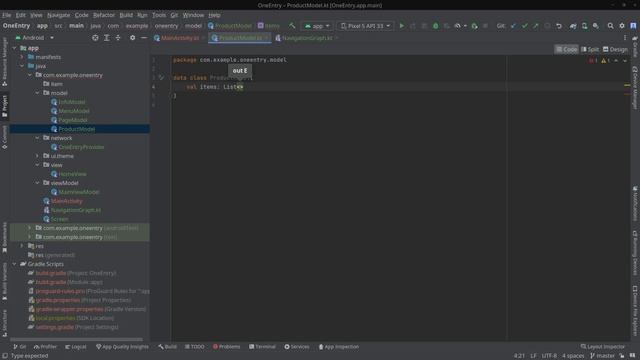The height and width of the screenshot is (360, 640).
Task: Open the Profiler tool window
Action: coord(45,347)
